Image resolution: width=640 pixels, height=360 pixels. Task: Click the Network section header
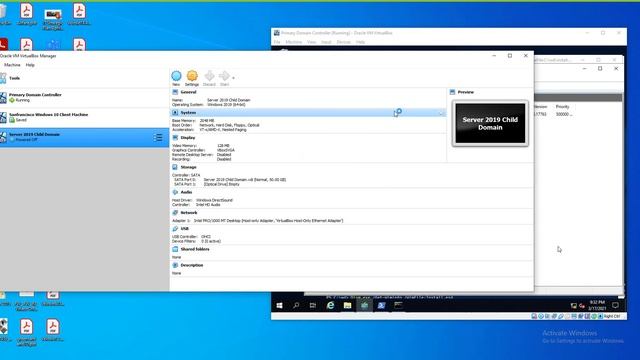click(189, 213)
